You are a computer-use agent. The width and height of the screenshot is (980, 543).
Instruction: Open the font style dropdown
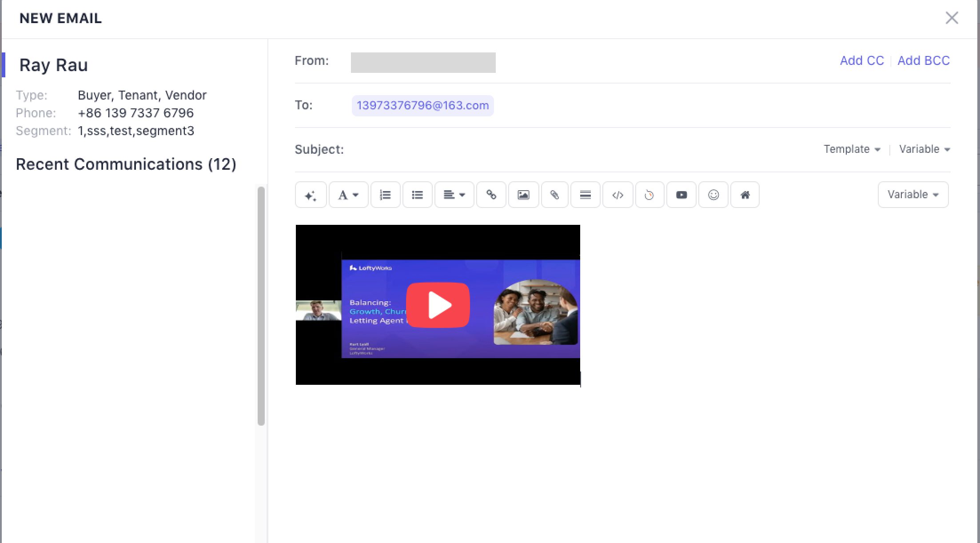point(348,195)
